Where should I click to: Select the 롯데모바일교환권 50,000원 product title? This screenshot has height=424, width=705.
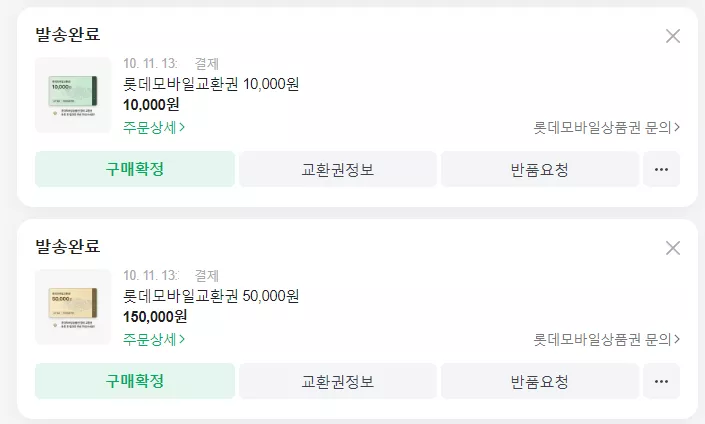click(211, 296)
